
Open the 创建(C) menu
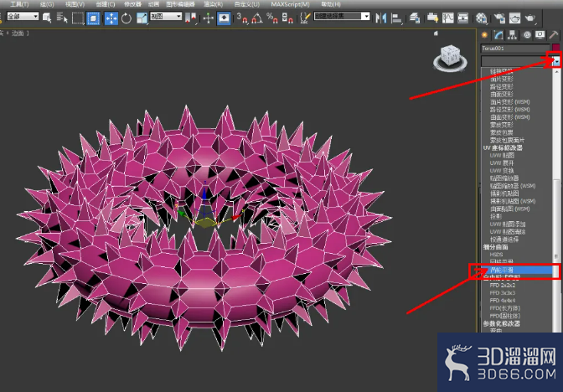[x=106, y=4]
